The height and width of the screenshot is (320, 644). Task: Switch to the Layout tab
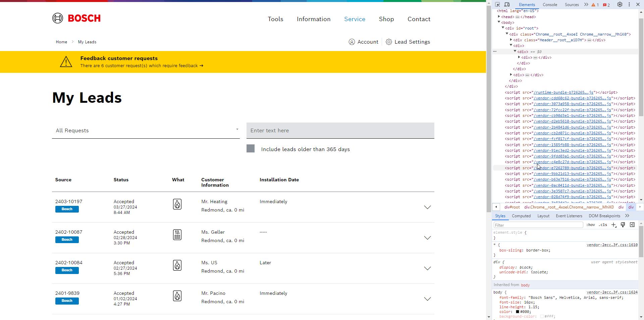543,216
